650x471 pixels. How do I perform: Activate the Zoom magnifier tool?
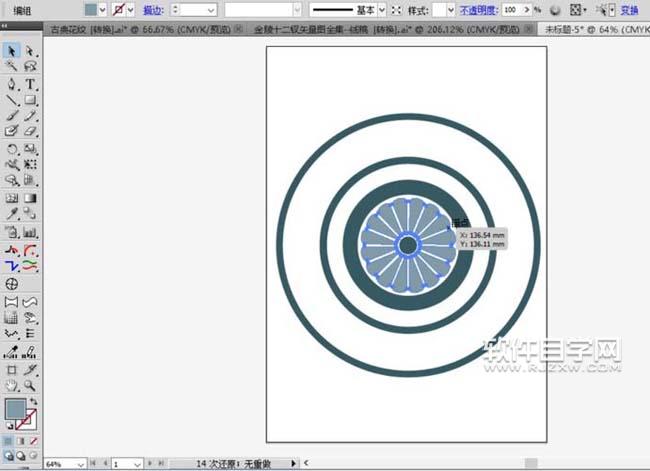point(31,384)
